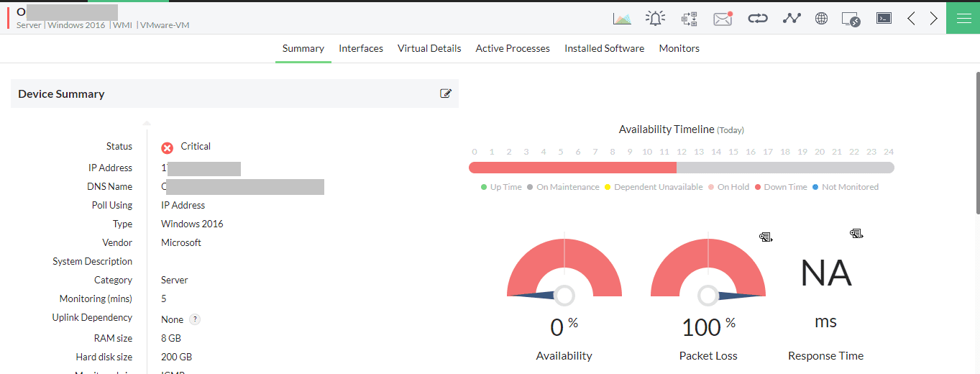
Task: Open the workflow diagram icon
Action: (689, 19)
